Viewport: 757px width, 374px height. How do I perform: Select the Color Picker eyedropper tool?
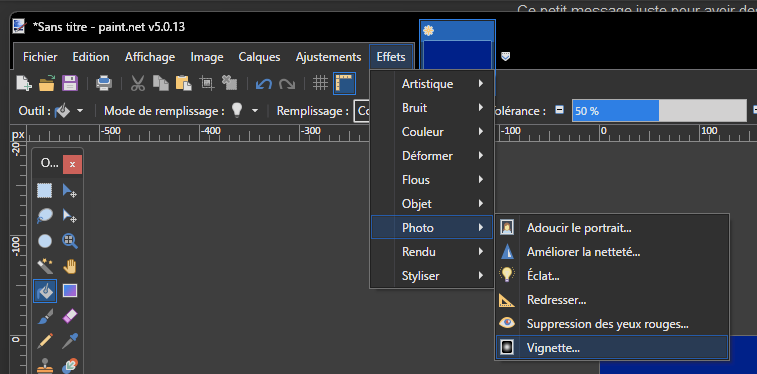pyautogui.click(x=70, y=341)
